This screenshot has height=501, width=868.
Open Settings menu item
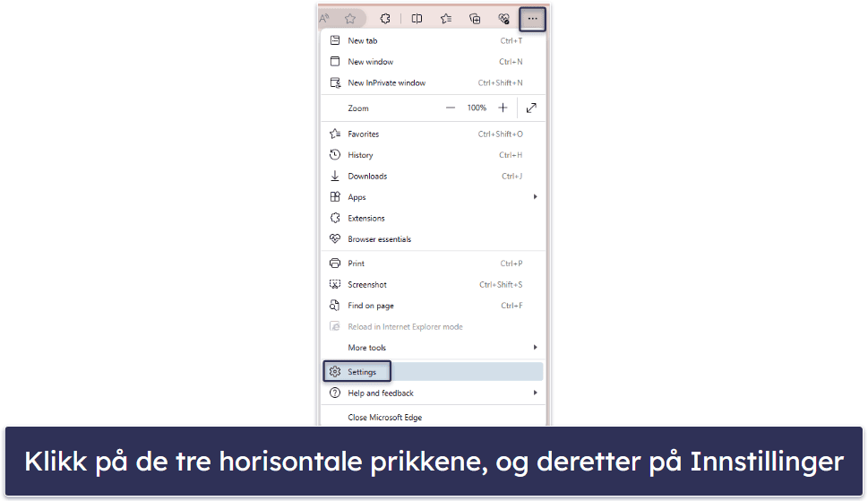433,372
